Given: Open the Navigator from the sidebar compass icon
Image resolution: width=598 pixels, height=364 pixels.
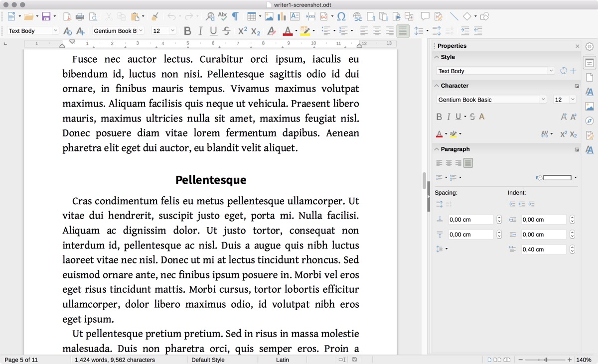Looking at the screenshot, I should coord(590,121).
